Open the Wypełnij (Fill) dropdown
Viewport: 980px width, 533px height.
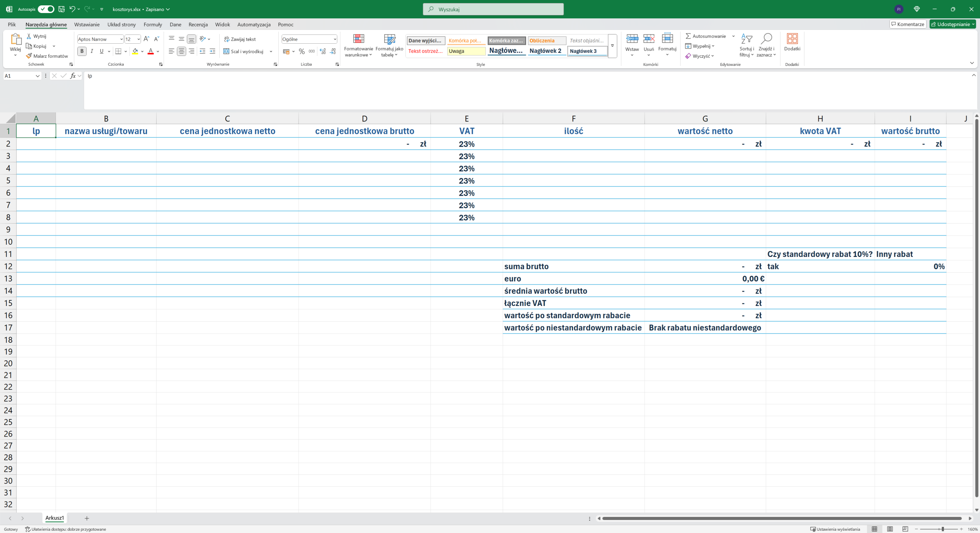(700, 46)
